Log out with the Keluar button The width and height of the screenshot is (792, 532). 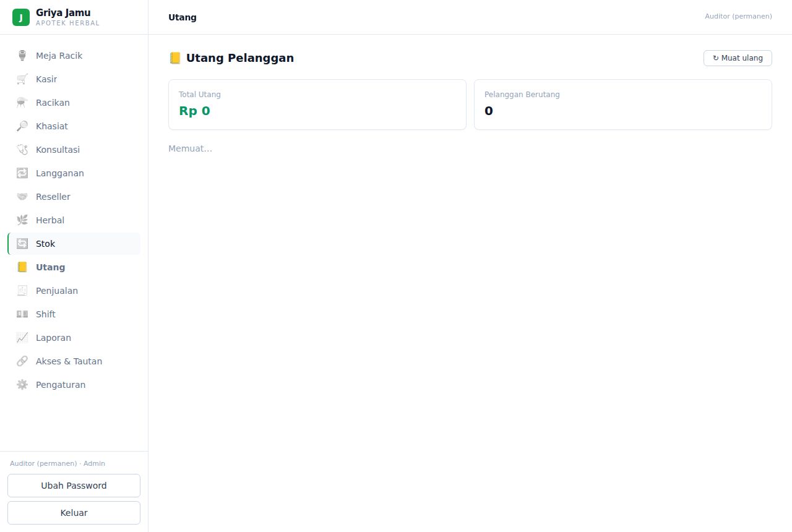coord(74,513)
